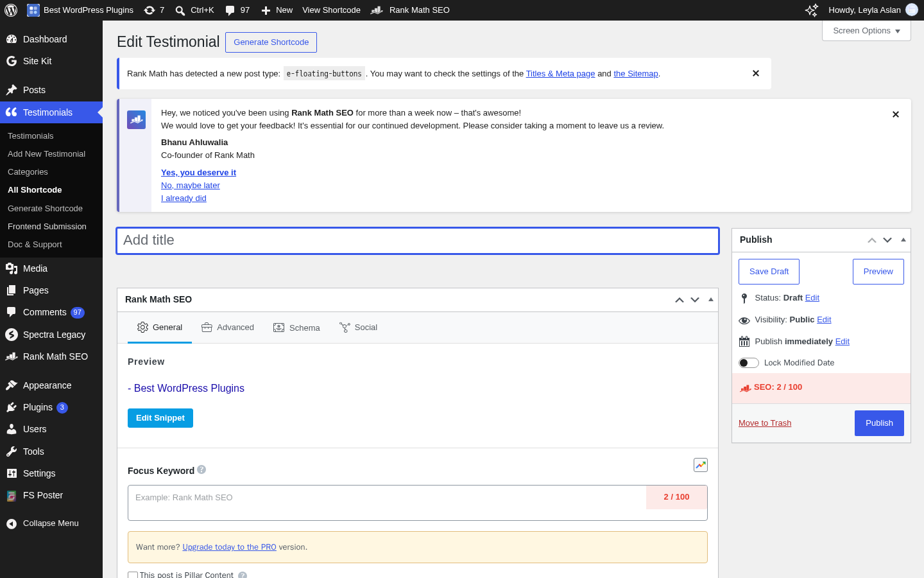The width and height of the screenshot is (924, 578).
Task: Move Publish box down
Action: 887,240
